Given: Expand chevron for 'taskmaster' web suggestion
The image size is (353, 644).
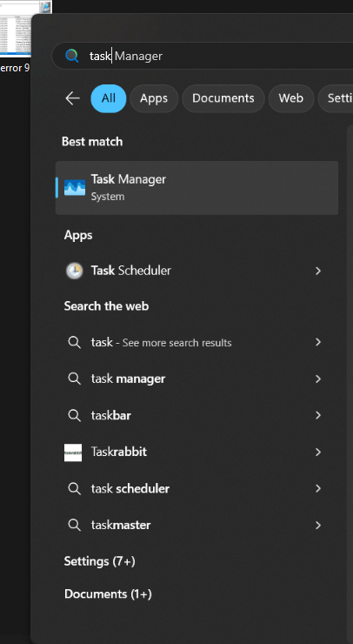Looking at the screenshot, I should pos(318,526).
